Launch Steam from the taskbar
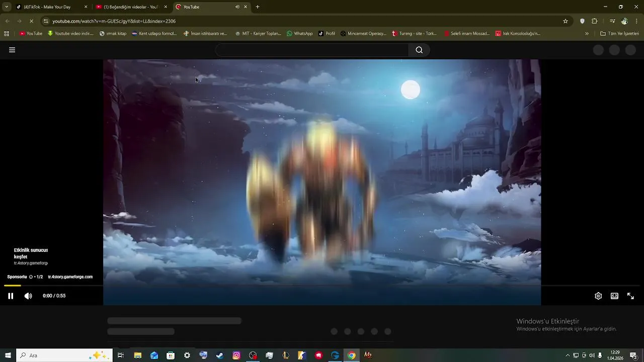The height and width of the screenshot is (362, 644). click(220, 355)
